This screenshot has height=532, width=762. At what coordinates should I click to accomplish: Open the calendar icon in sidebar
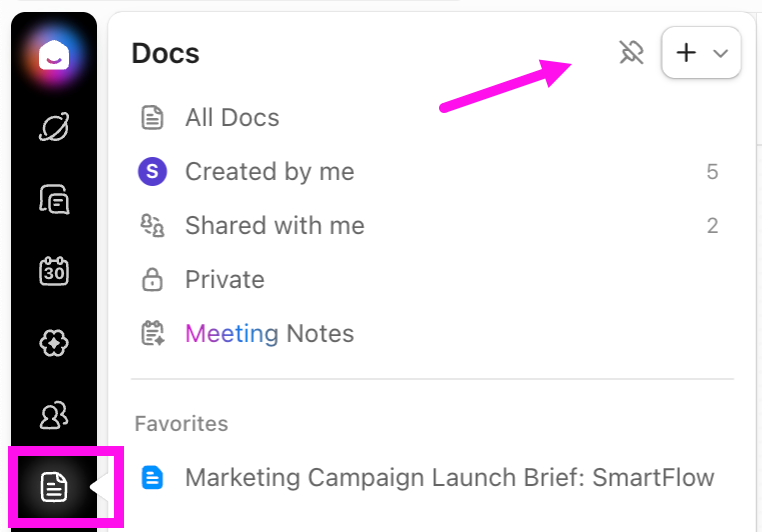click(53, 271)
